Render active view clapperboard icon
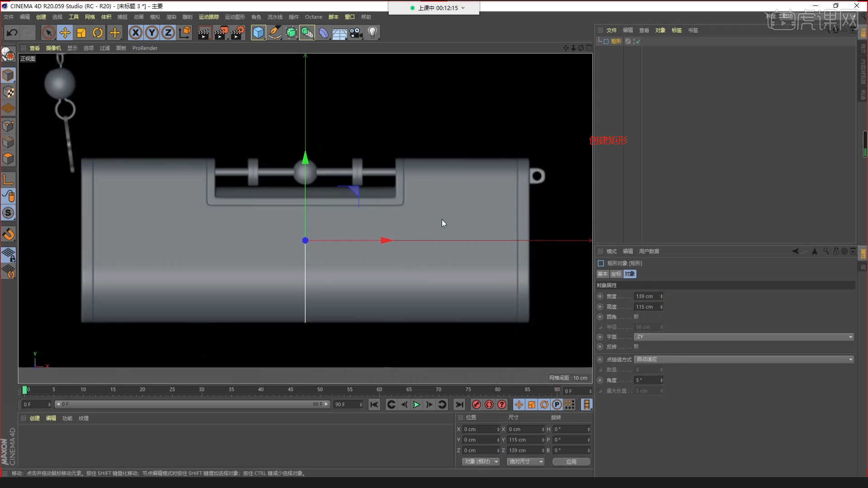The image size is (868, 488). [204, 33]
